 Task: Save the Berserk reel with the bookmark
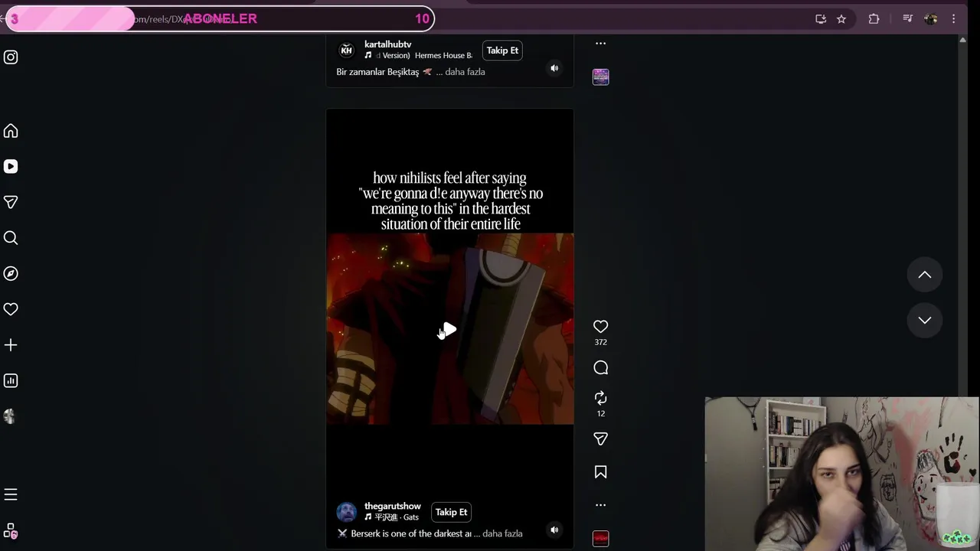(600, 472)
